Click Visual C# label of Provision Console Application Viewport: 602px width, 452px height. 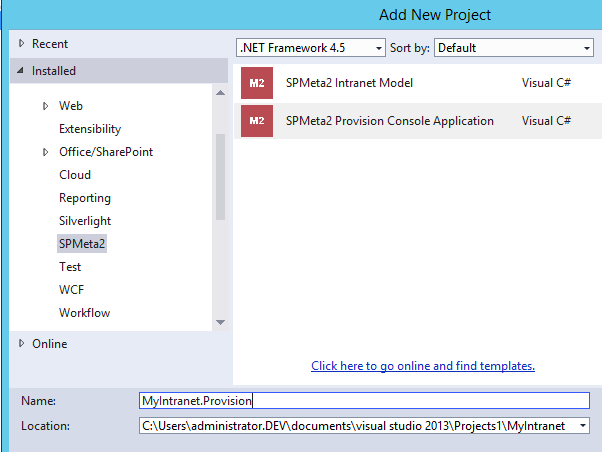click(x=546, y=121)
